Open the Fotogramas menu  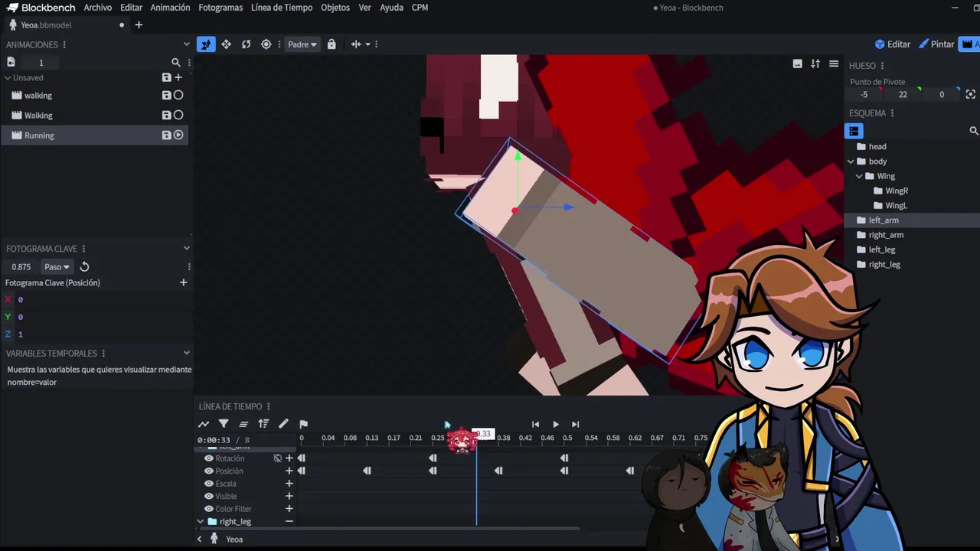pos(220,8)
